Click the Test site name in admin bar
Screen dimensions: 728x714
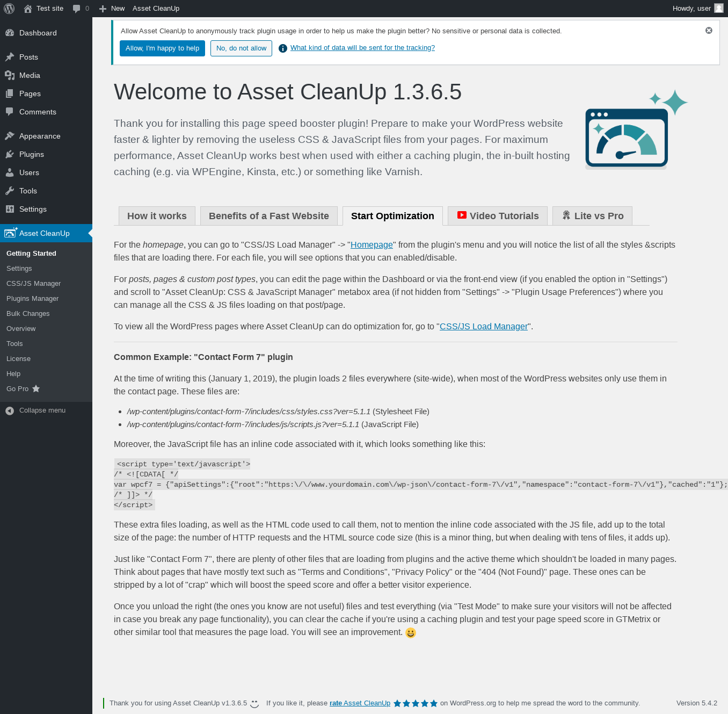coord(50,9)
